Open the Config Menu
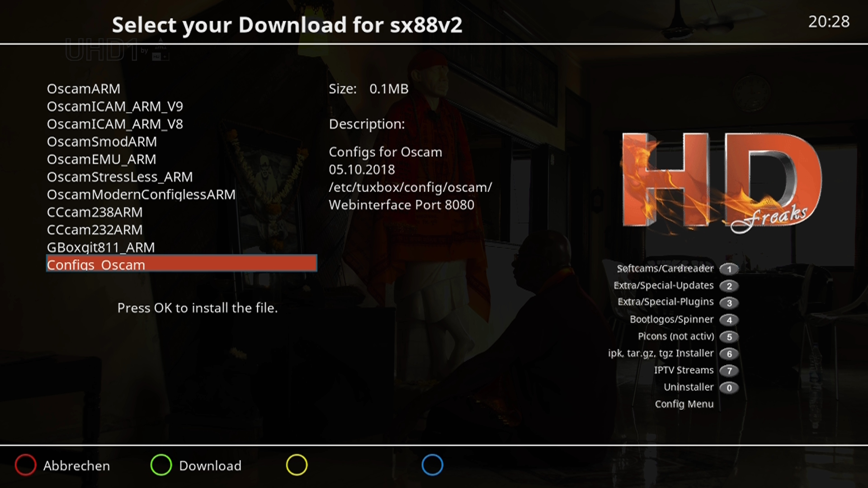The width and height of the screenshot is (868, 488). tap(684, 404)
